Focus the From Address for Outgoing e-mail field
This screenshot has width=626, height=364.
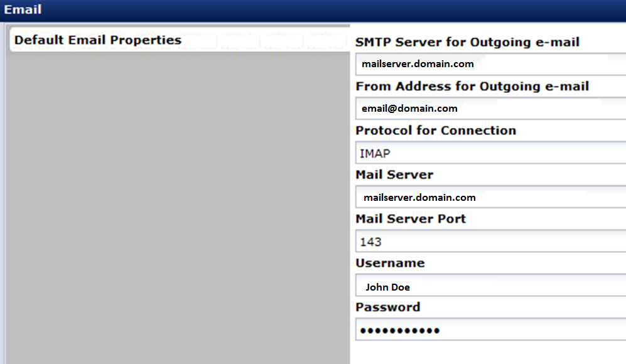click(x=490, y=109)
